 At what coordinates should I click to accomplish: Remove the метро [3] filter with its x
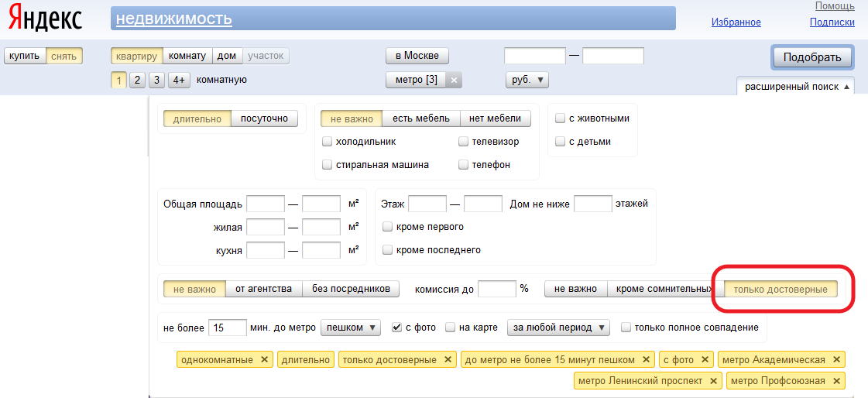(455, 80)
